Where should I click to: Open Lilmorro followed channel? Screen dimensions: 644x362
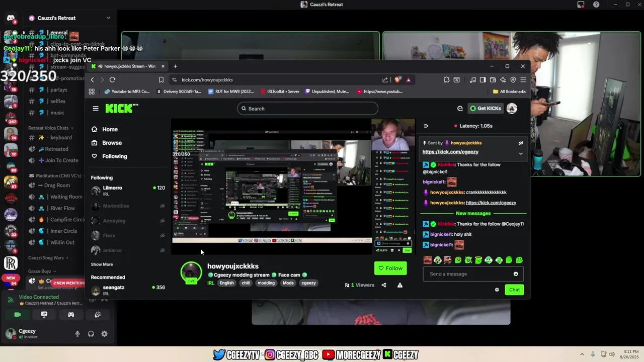pyautogui.click(x=128, y=191)
